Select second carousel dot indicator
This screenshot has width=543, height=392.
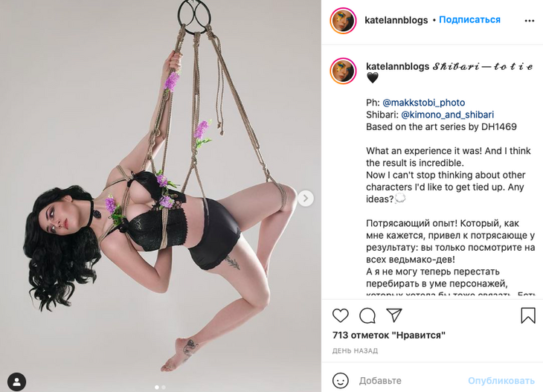(x=163, y=387)
